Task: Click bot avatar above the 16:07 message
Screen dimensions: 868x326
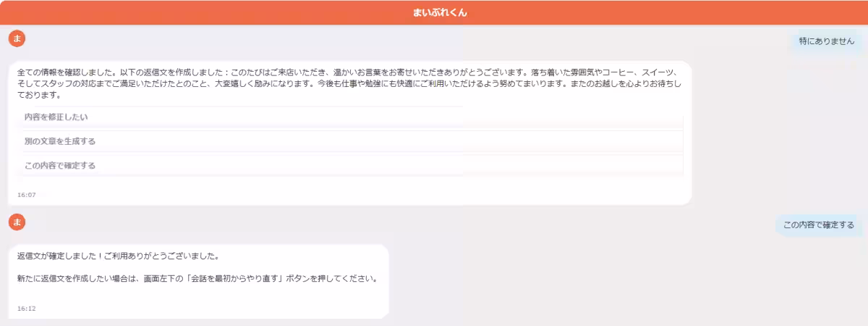Action: 17,38
